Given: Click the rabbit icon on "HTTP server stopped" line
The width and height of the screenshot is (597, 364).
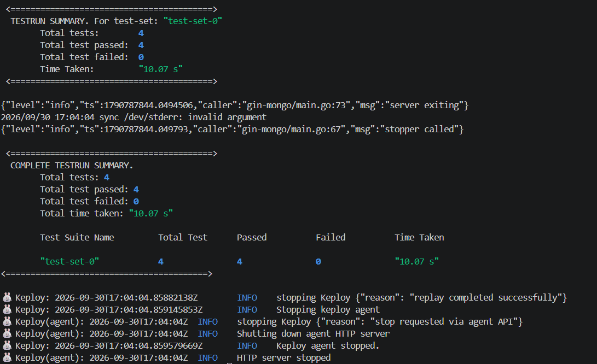Looking at the screenshot, I should click(x=7, y=357).
